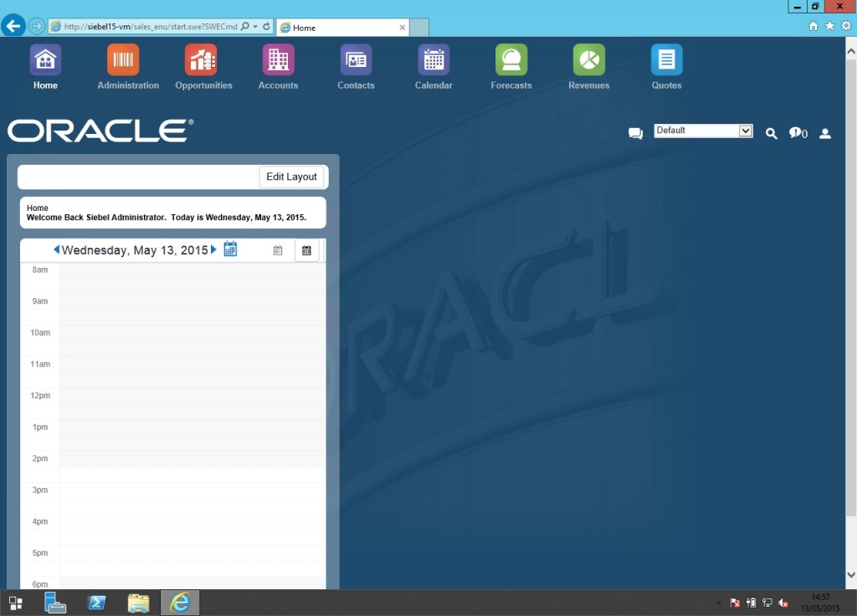857x616 pixels.
Task: Click the Edit Layout button
Action: (291, 177)
